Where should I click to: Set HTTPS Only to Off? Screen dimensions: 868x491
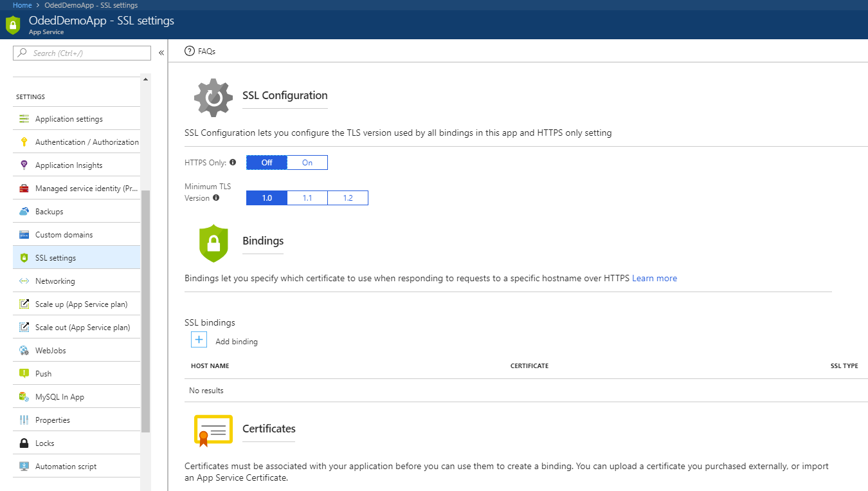click(x=267, y=163)
